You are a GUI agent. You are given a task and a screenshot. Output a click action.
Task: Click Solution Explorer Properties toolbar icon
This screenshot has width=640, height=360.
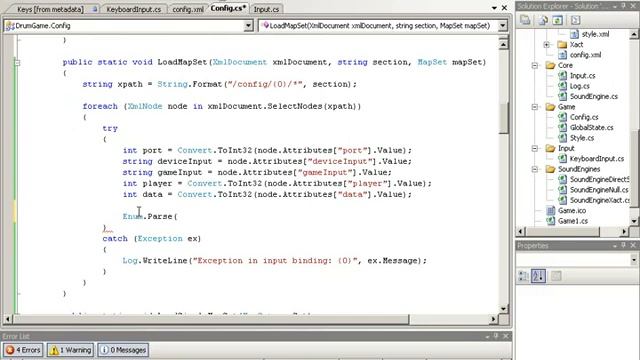(525, 20)
